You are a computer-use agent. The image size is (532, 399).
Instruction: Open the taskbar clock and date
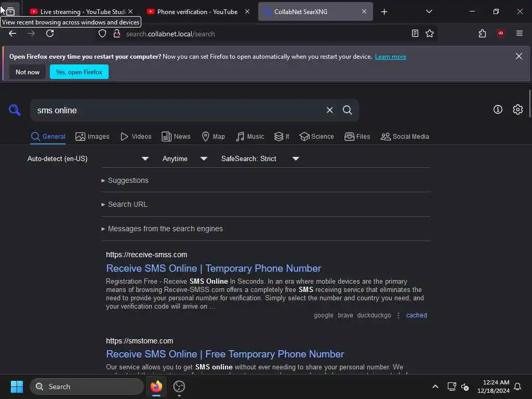click(x=494, y=387)
